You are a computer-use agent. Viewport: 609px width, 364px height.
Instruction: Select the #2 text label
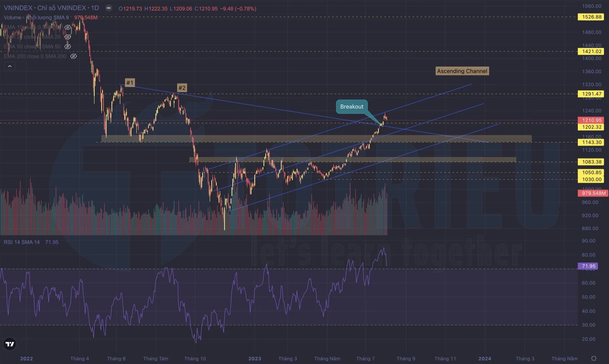[182, 88]
